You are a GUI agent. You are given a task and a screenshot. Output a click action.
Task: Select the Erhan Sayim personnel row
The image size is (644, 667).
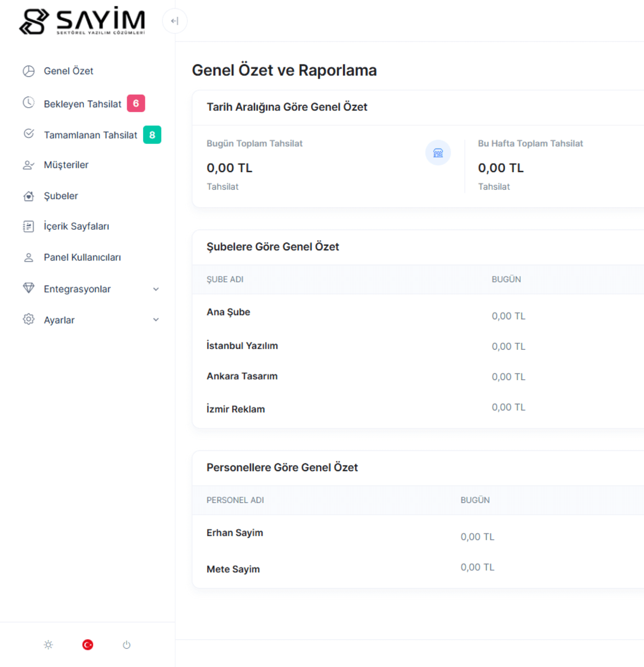(x=235, y=533)
